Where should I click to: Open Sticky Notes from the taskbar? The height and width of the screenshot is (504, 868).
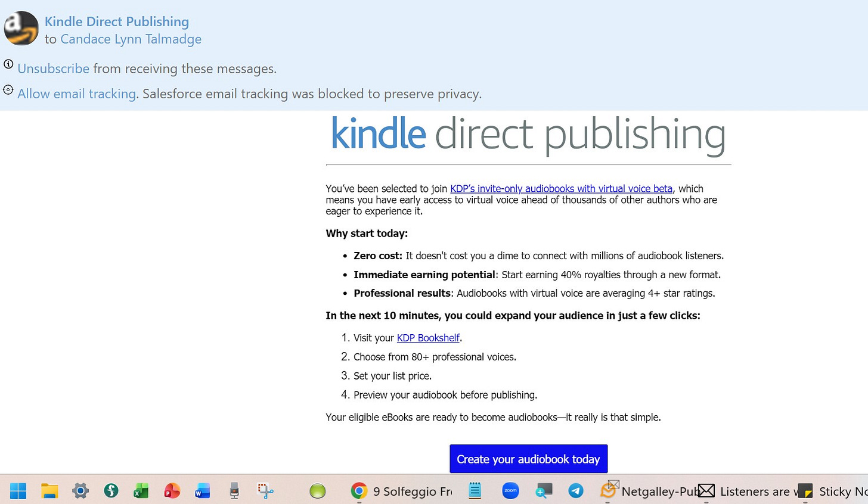coord(833,491)
